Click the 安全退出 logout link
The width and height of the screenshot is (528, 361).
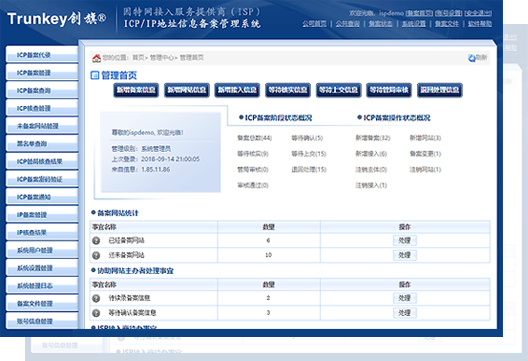pyautogui.click(x=478, y=13)
